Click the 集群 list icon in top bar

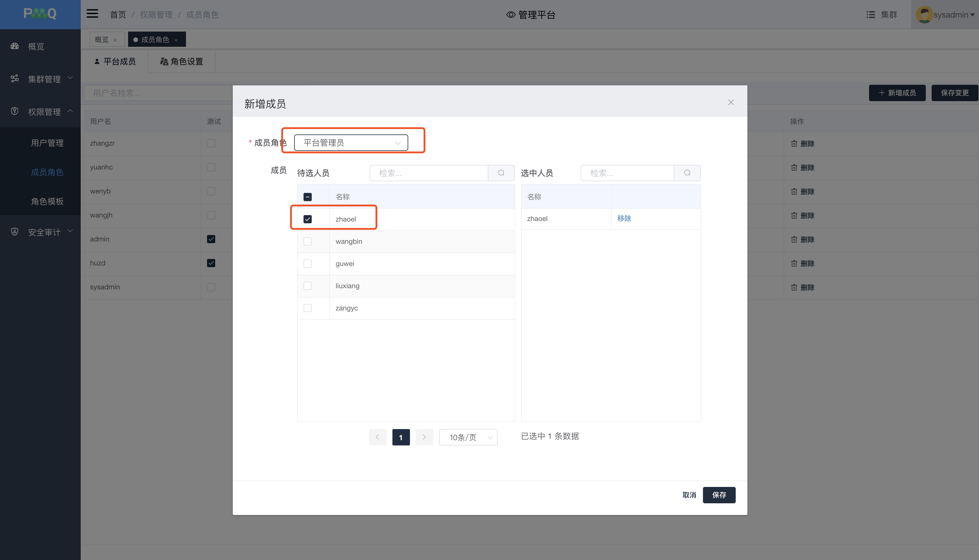tap(870, 15)
